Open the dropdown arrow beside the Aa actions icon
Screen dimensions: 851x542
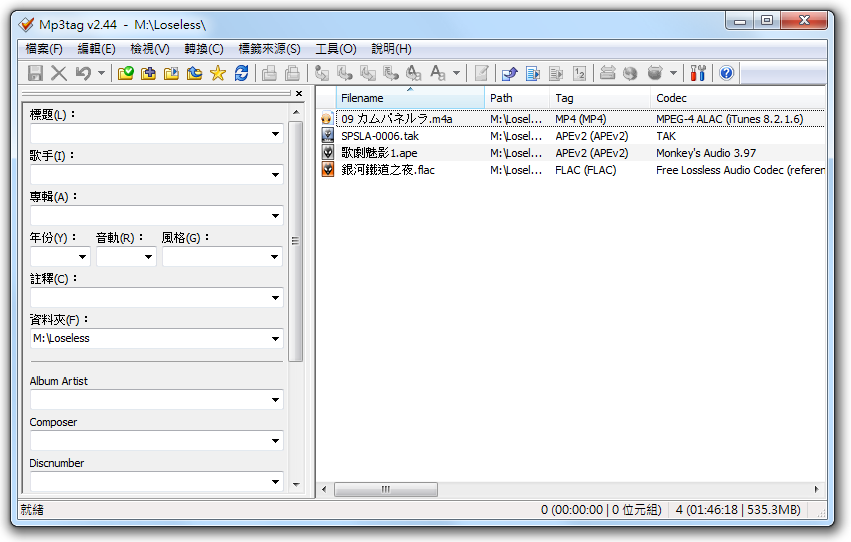tap(456, 73)
